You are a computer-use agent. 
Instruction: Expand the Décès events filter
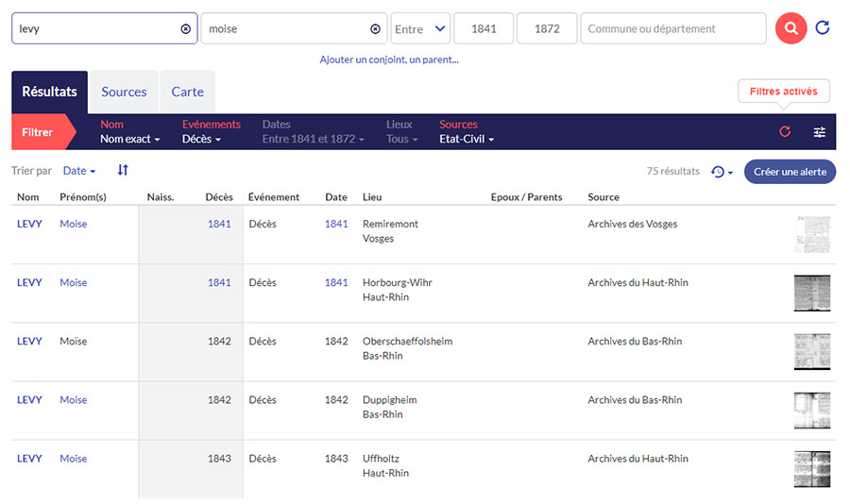click(x=201, y=140)
